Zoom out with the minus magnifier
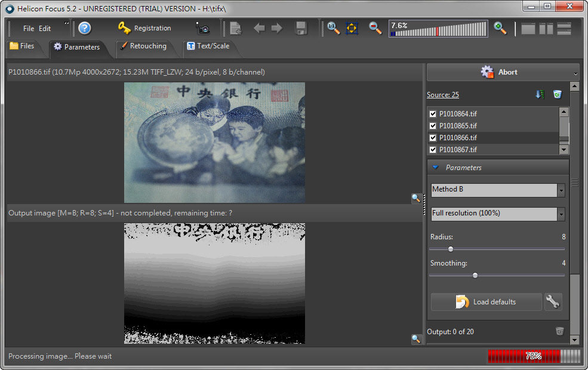588x370 pixels. [x=375, y=28]
